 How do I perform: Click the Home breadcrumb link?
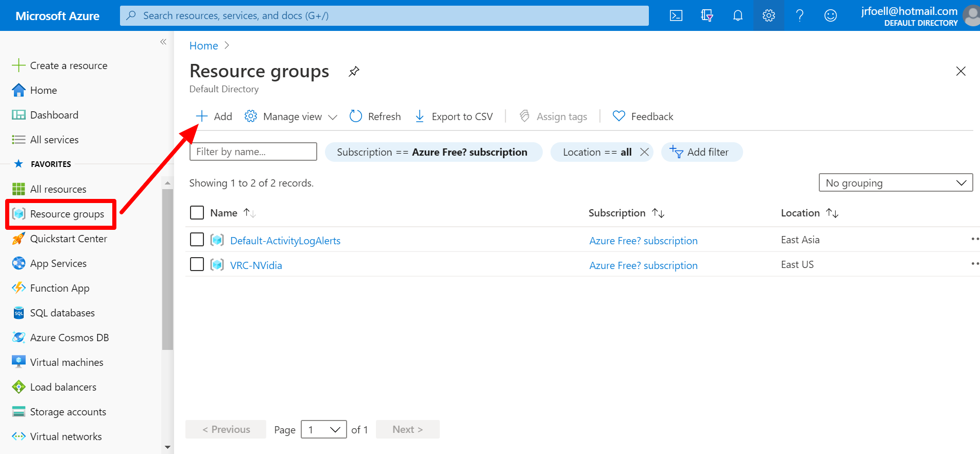tap(203, 46)
